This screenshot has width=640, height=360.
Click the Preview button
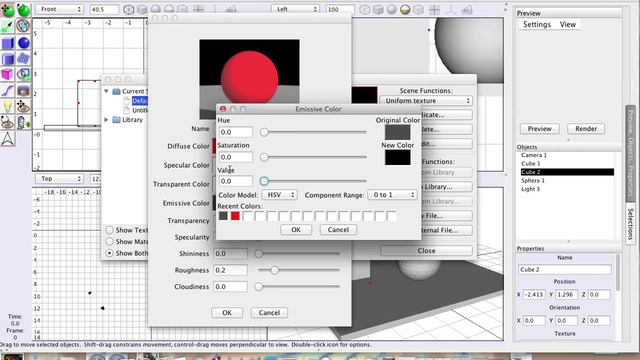pyautogui.click(x=540, y=129)
